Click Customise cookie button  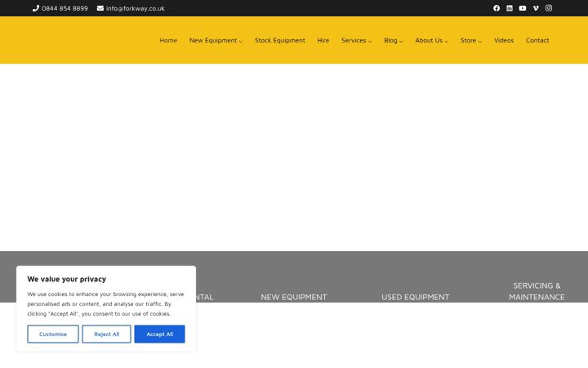(53, 334)
